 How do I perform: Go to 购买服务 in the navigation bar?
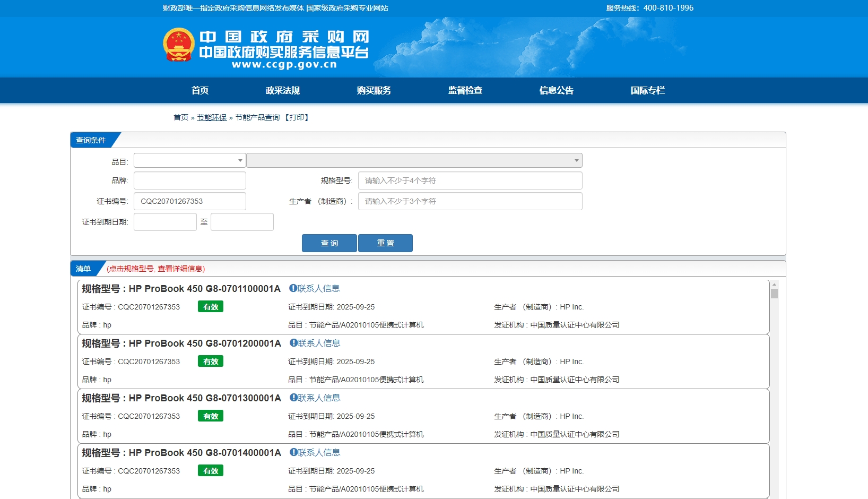374,90
